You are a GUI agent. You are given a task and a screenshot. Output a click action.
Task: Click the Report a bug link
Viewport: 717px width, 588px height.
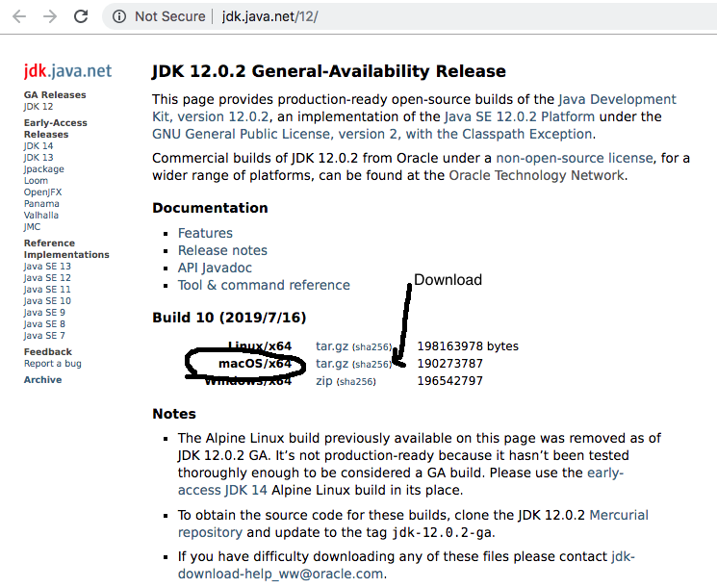[x=53, y=364]
